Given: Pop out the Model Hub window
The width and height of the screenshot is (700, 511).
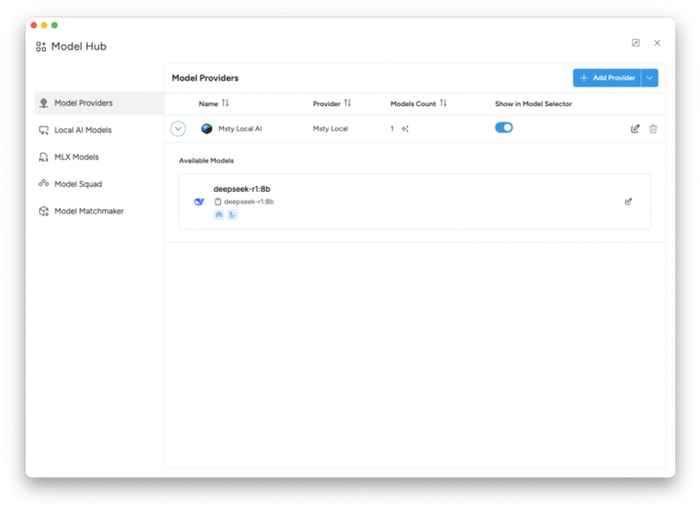Looking at the screenshot, I should point(635,43).
